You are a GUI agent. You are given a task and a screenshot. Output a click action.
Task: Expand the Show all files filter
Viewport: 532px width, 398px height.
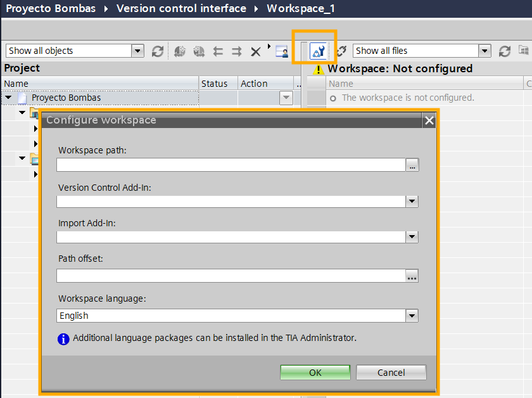[484, 51]
